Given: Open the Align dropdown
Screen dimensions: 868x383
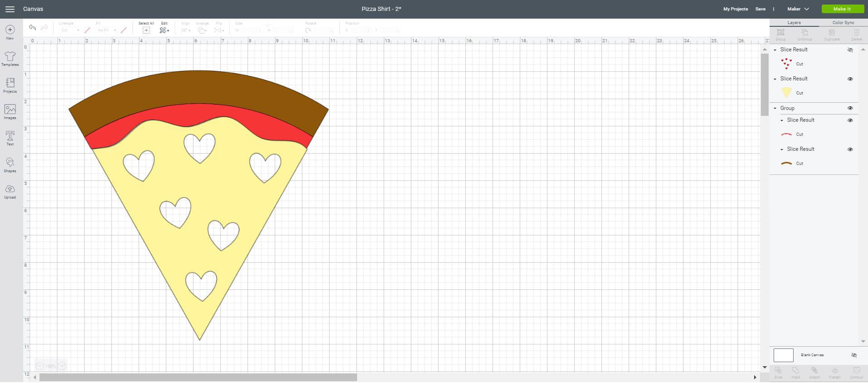Looking at the screenshot, I should (x=186, y=30).
